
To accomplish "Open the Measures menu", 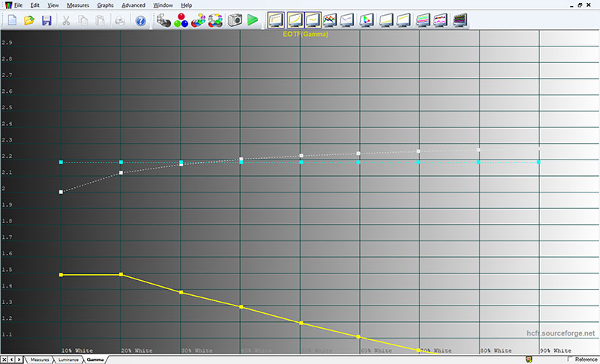I will coord(78,5).
